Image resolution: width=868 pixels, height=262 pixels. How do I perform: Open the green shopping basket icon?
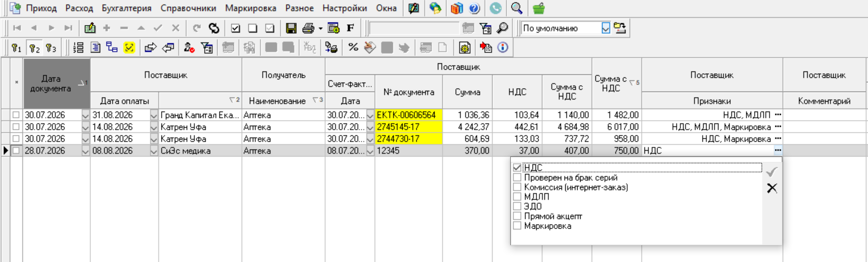click(x=539, y=8)
